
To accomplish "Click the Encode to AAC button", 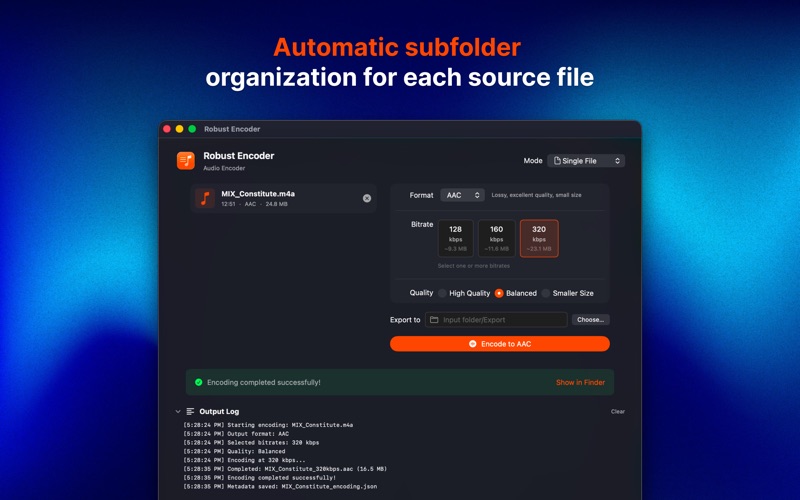I will tap(499, 344).
